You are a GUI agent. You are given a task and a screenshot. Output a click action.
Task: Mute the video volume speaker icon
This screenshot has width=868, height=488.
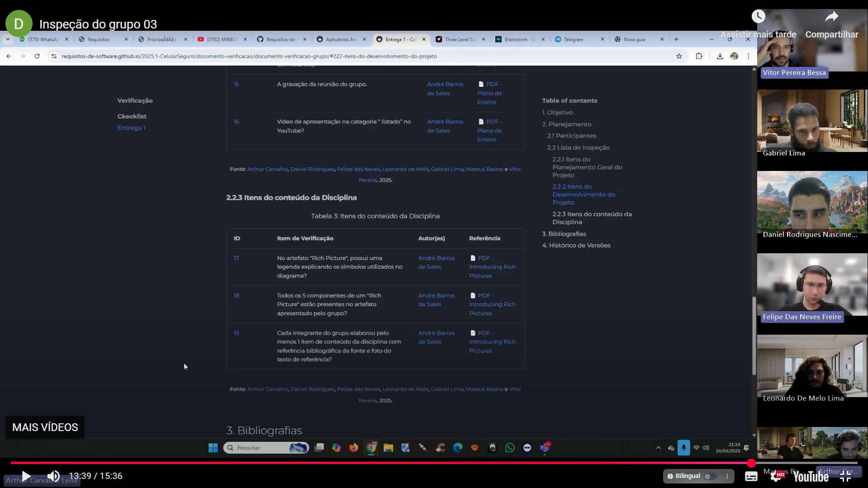(x=53, y=476)
